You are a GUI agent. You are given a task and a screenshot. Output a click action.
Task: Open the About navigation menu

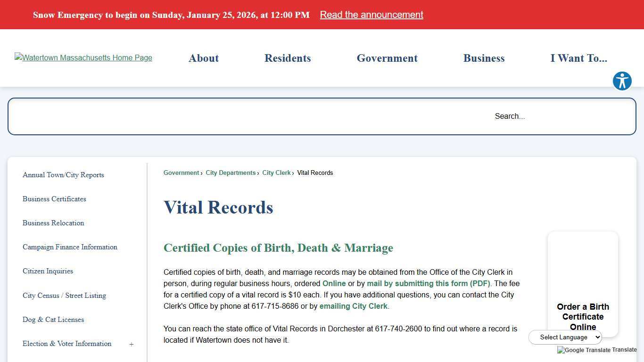click(x=204, y=58)
